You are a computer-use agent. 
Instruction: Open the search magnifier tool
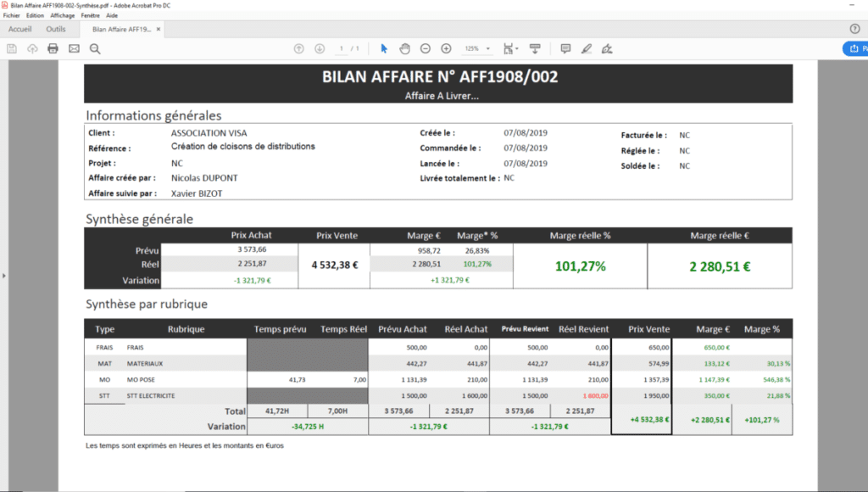[x=95, y=48]
